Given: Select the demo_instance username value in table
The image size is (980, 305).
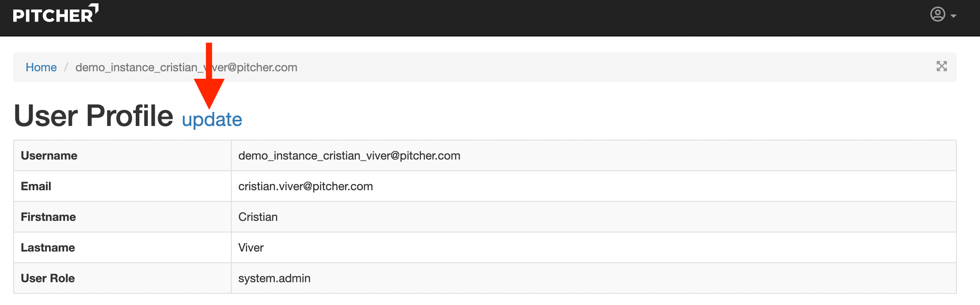Looking at the screenshot, I should (x=349, y=156).
